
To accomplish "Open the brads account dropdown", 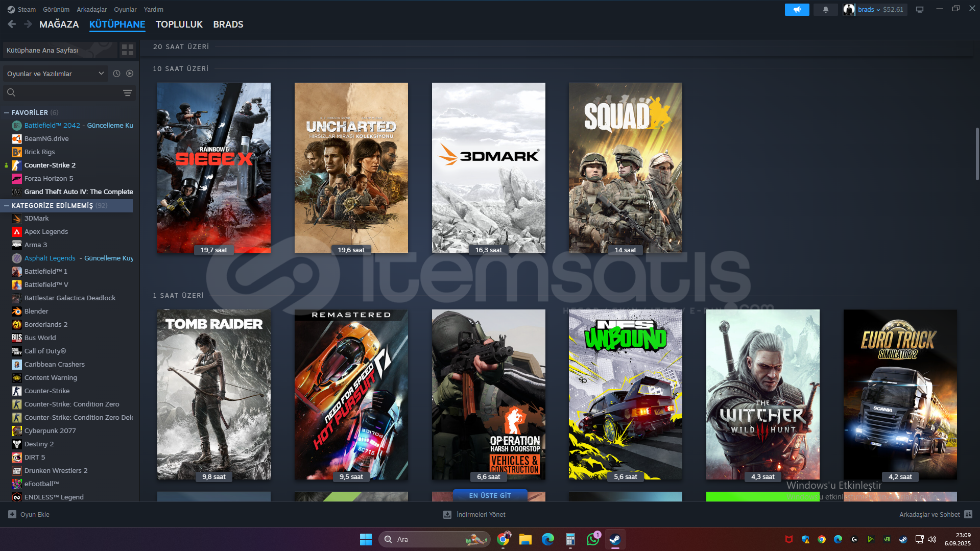I will pyautogui.click(x=869, y=9).
